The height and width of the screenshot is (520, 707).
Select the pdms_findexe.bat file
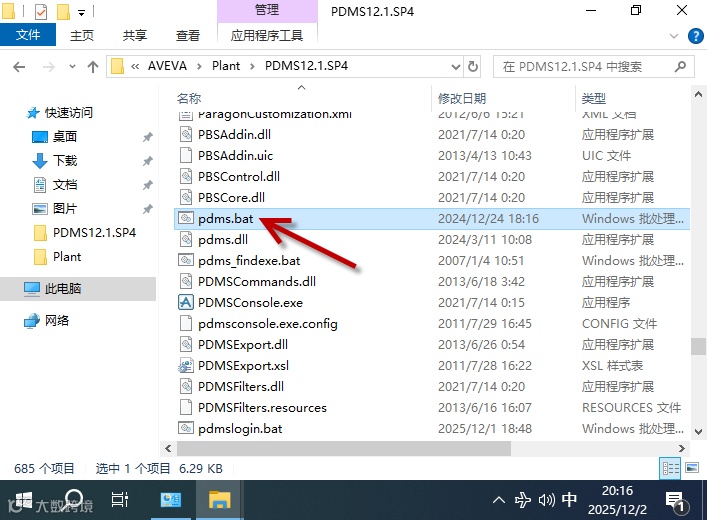click(249, 261)
